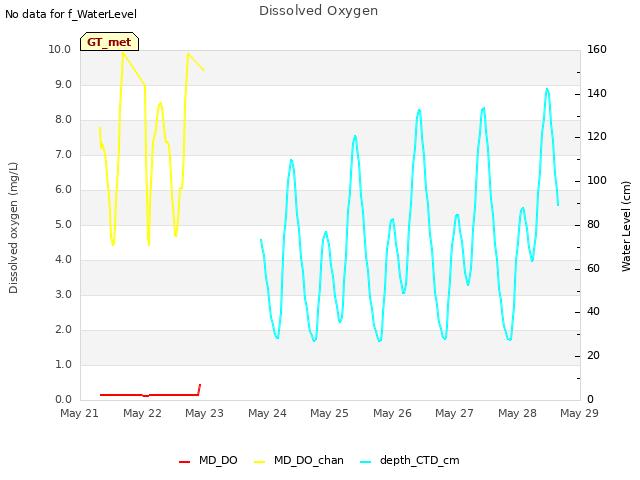Click the May 24 x-axis label
The image size is (640, 480).
click(267, 413)
